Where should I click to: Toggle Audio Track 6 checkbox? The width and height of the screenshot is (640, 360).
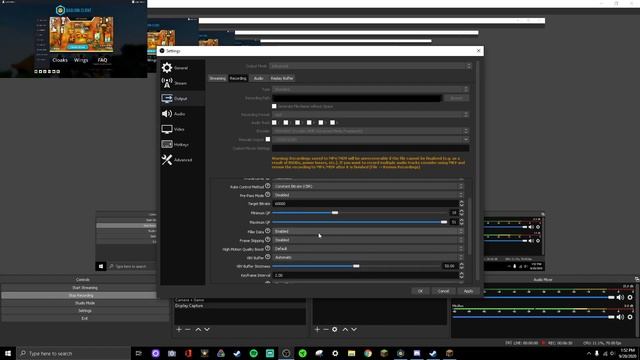(333, 122)
